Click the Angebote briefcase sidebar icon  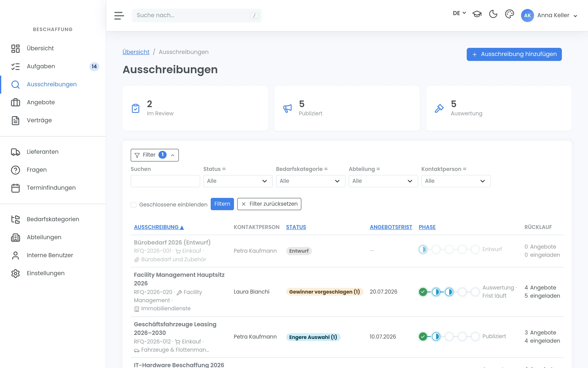16,102
